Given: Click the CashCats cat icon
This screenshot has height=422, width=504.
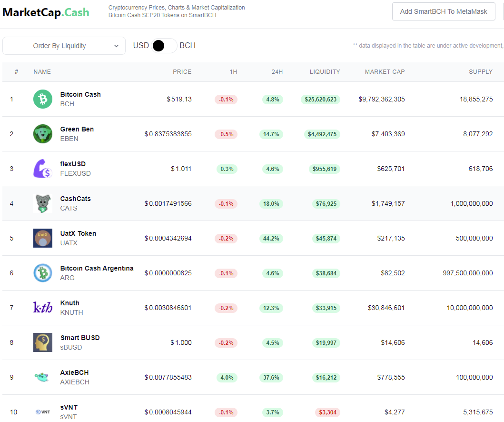Looking at the screenshot, I should (x=43, y=203).
